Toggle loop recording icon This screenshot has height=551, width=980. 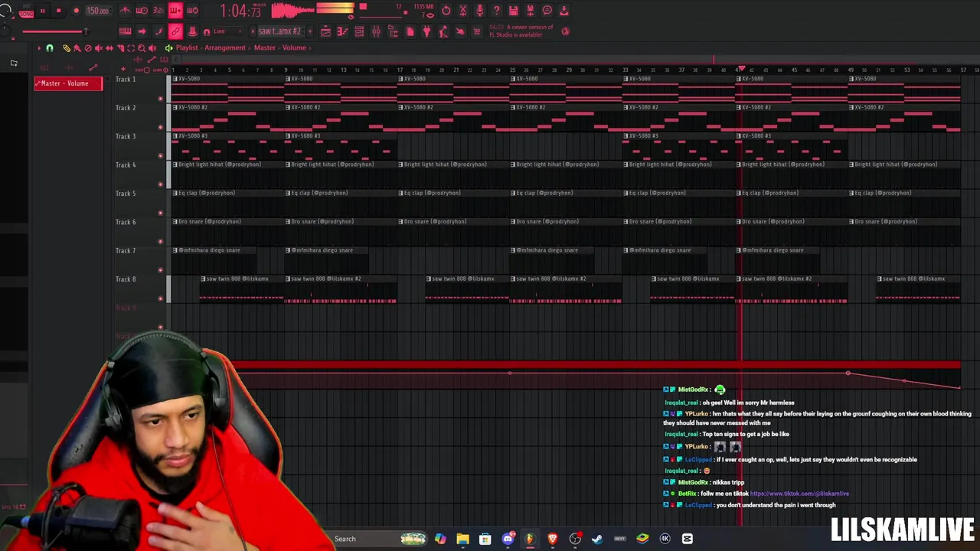pos(192,10)
